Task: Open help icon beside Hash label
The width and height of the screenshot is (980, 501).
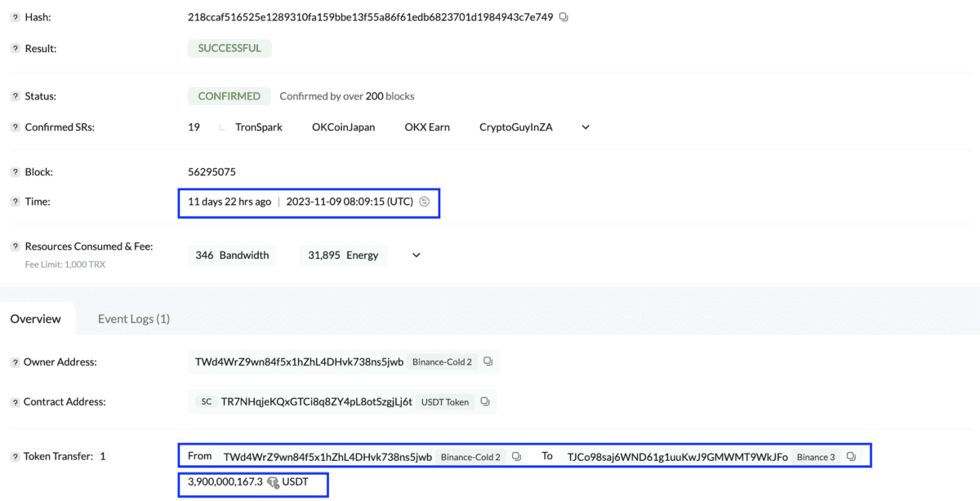Action: 15,17
